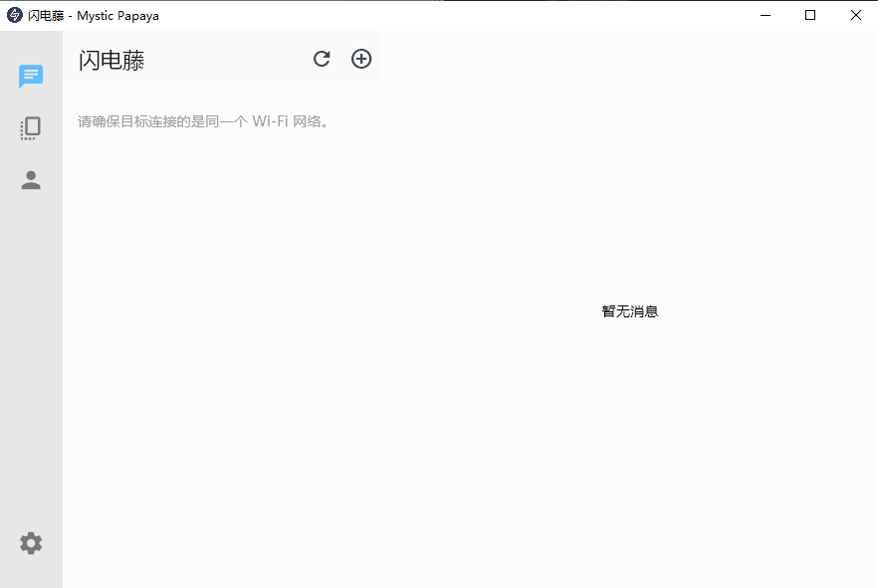Screen dimensions: 878x588
Task: Click the 暂无消息 empty state text
Action: 630,310
